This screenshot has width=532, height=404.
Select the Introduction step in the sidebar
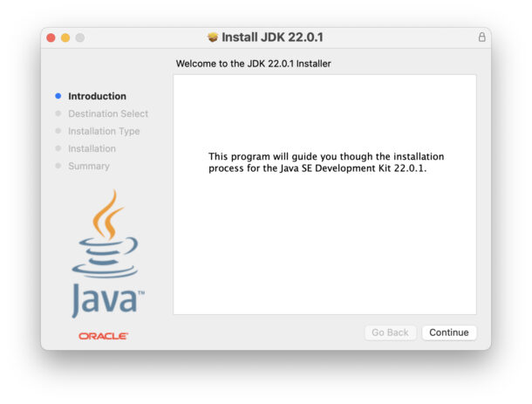(97, 97)
